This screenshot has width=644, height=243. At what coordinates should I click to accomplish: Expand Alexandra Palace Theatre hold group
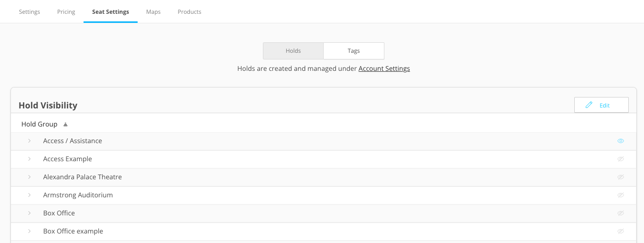point(29,177)
